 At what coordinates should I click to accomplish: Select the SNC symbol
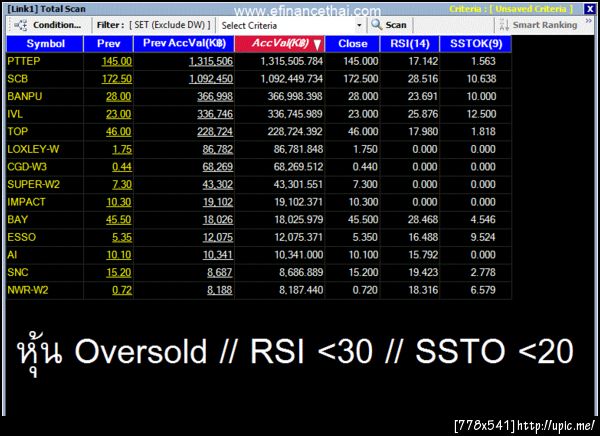[x=18, y=273]
